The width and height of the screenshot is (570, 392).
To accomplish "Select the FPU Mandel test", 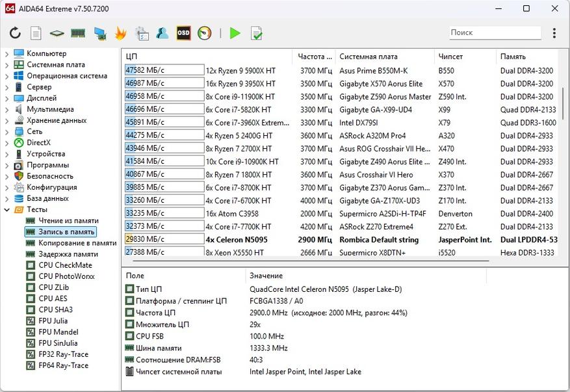I will tap(58, 332).
